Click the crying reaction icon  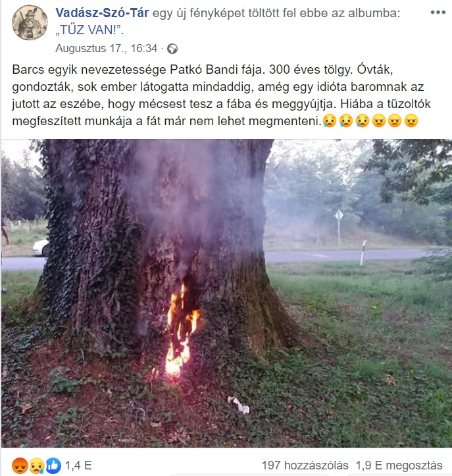[x=37, y=465]
